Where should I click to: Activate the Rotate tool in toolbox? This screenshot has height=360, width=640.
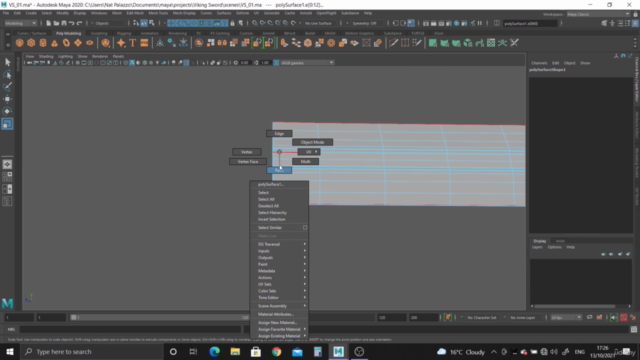(7, 111)
